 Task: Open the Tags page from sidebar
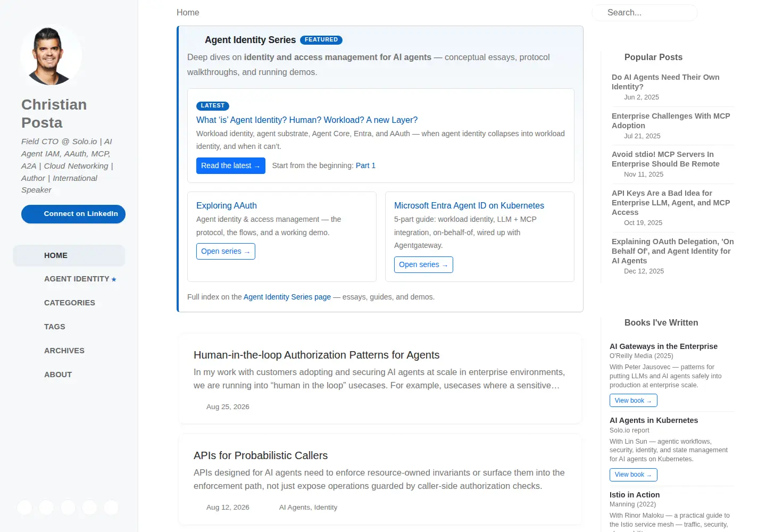[55, 327]
